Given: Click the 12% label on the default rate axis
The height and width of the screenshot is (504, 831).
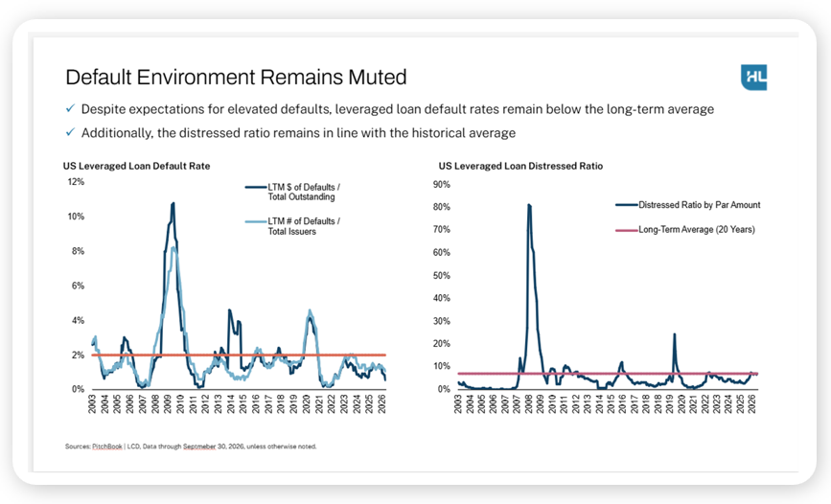Looking at the screenshot, I should tap(76, 182).
